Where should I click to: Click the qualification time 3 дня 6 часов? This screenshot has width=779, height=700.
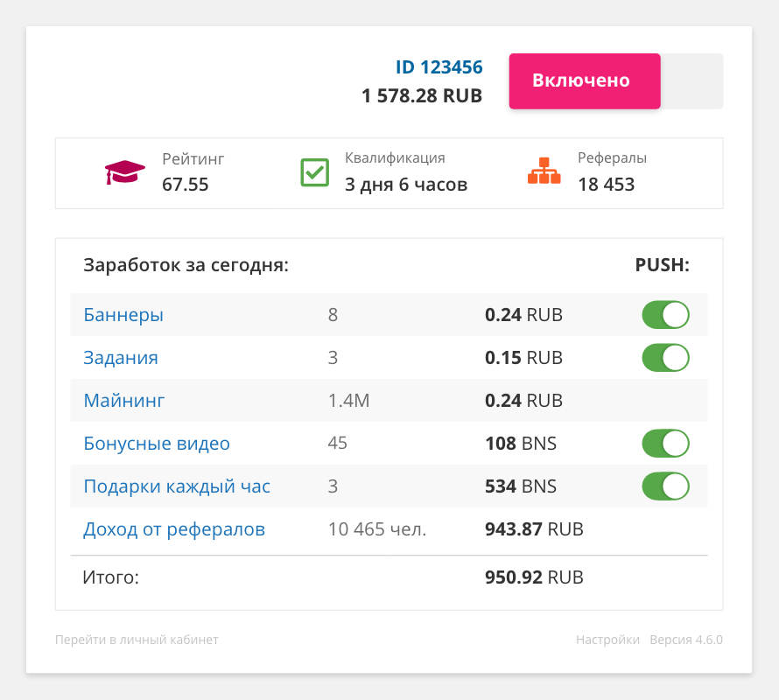406,185
